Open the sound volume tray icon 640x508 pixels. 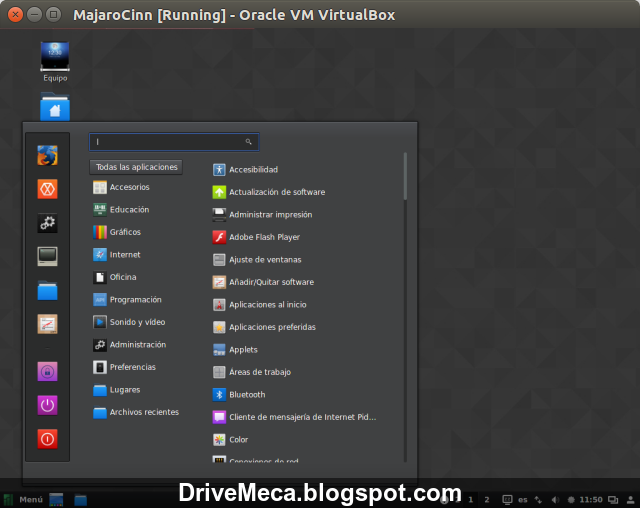[555, 499]
